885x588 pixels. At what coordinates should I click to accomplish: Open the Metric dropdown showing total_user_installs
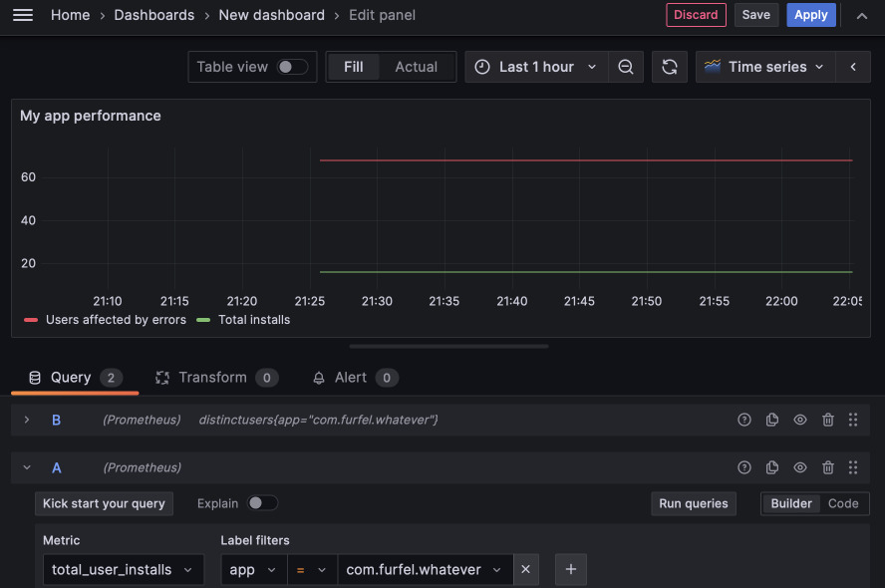123,569
